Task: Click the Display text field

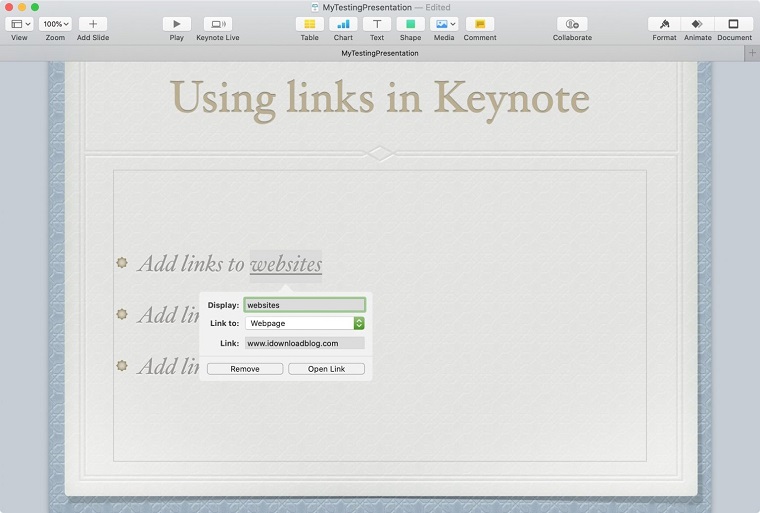Action: [305, 305]
